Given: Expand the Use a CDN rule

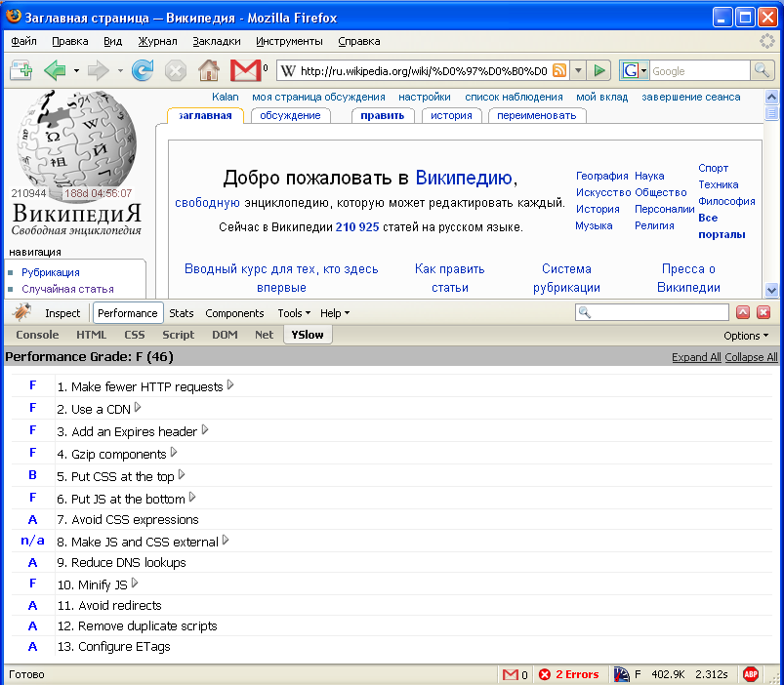Looking at the screenshot, I should coord(138,408).
